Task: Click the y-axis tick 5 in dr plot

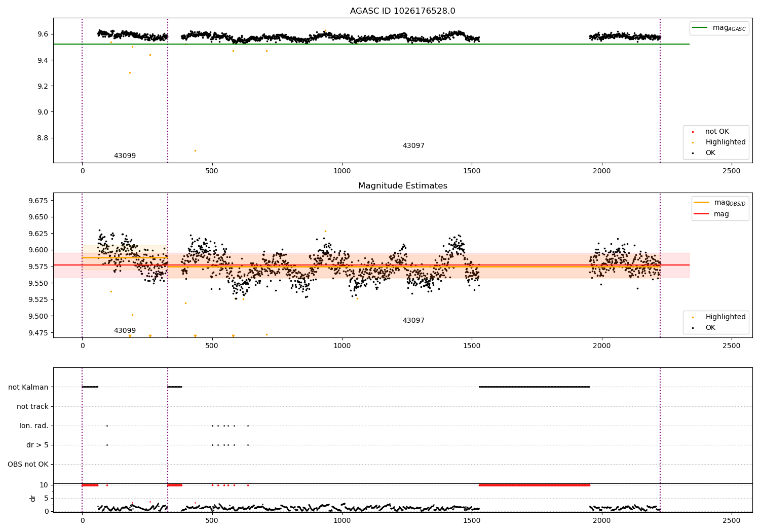Action: [47, 498]
